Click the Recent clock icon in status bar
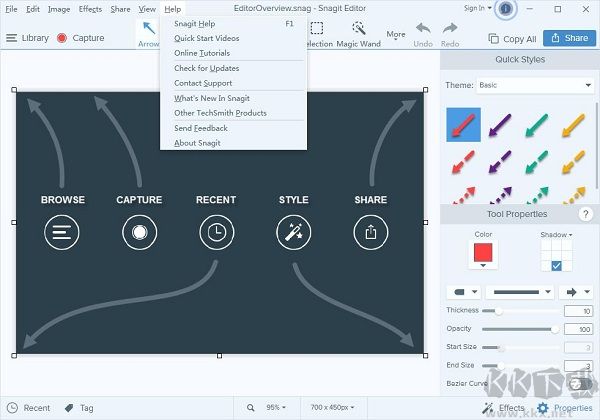 pyautogui.click(x=13, y=408)
